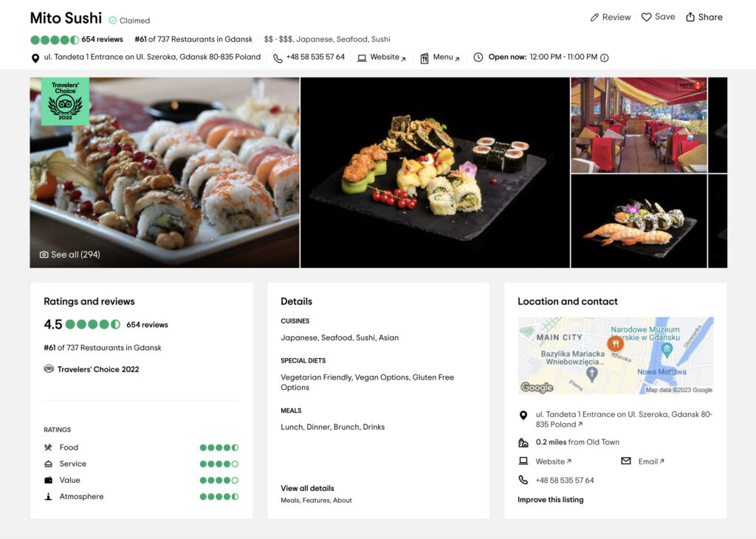Click the Travelers' Choice owl icon in ratings

point(49,369)
